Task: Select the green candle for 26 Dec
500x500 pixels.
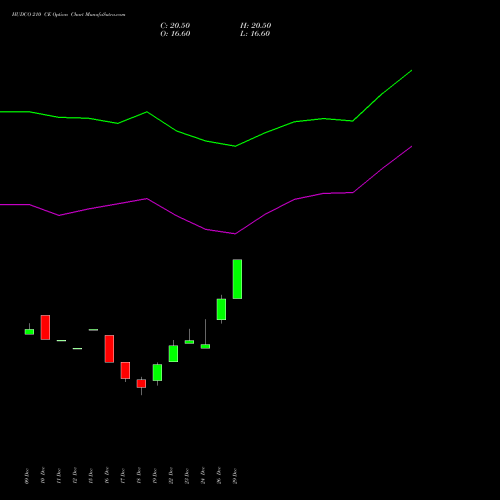Action: [221, 309]
